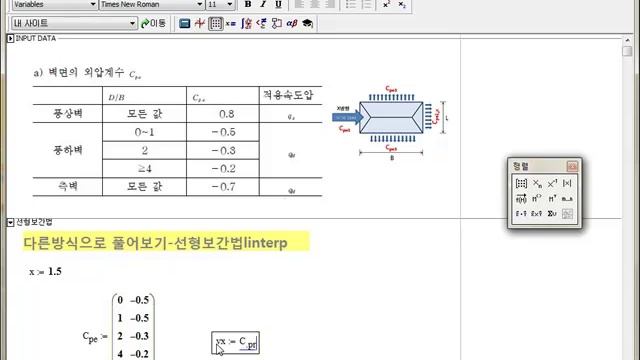Open the Boolean toolbar palette

tap(262, 24)
